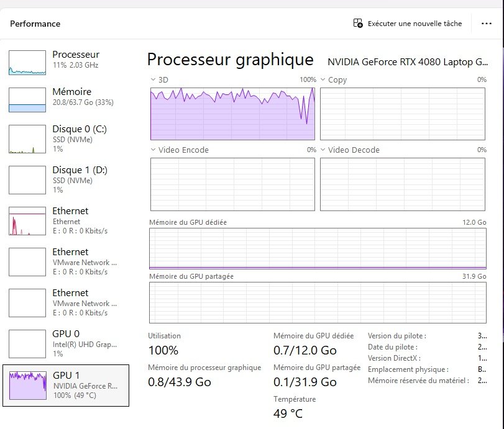
Task: Click the Version du pilote label
Action: [397, 336]
